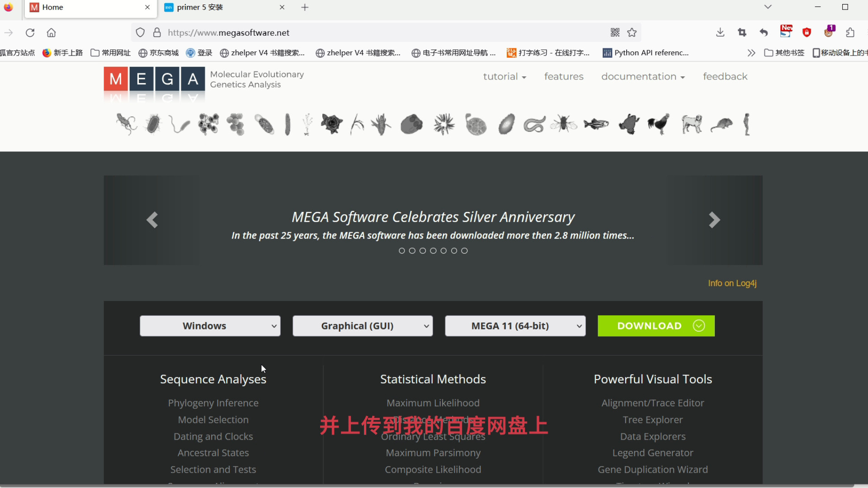Open Legend Generator link

pyautogui.click(x=653, y=453)
